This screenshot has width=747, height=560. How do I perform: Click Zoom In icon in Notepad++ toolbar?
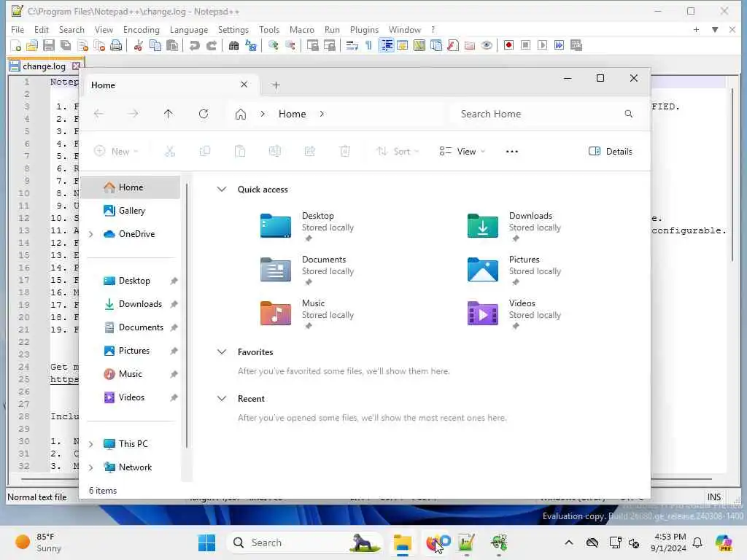(x=274, y=46)
